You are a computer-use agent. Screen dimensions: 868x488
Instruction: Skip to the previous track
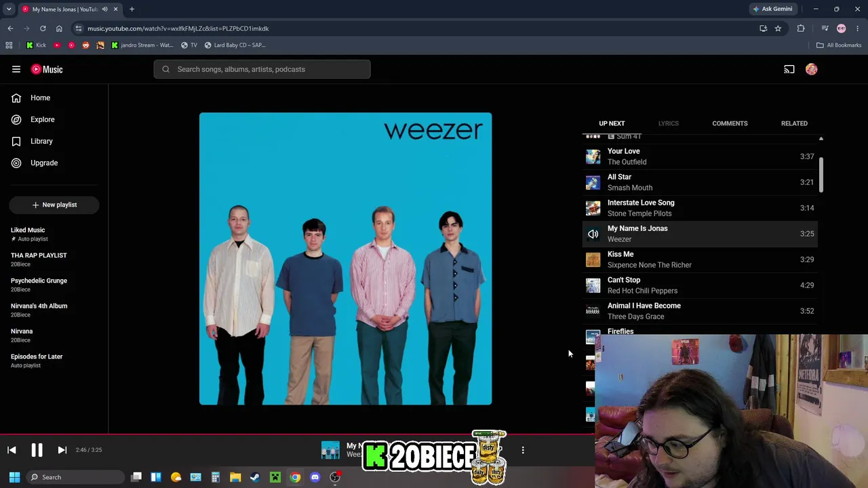tap(12, 450)
